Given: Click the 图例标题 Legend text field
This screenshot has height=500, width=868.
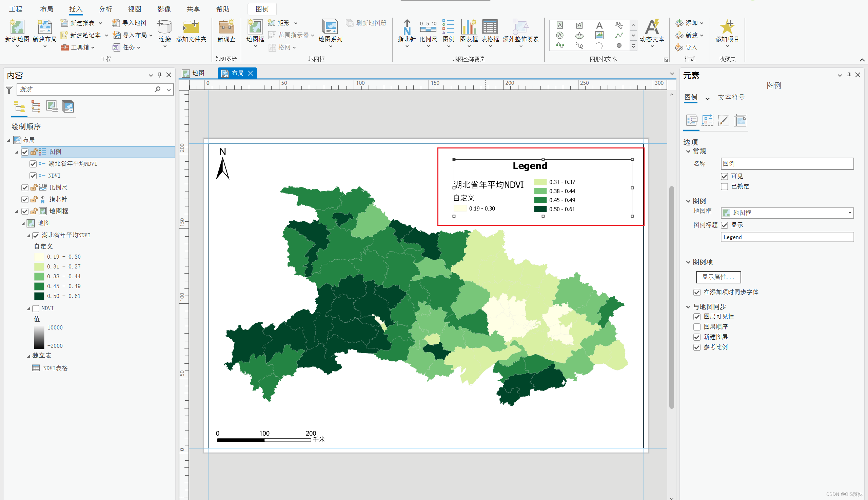Looking at the screenshot, I should pyautogui.click(x=787, y=237).
